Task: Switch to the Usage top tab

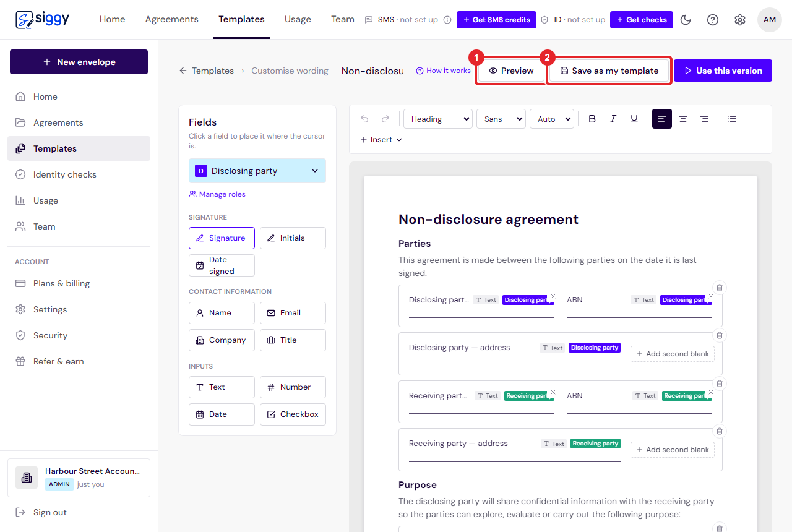Action: point(298,19)
